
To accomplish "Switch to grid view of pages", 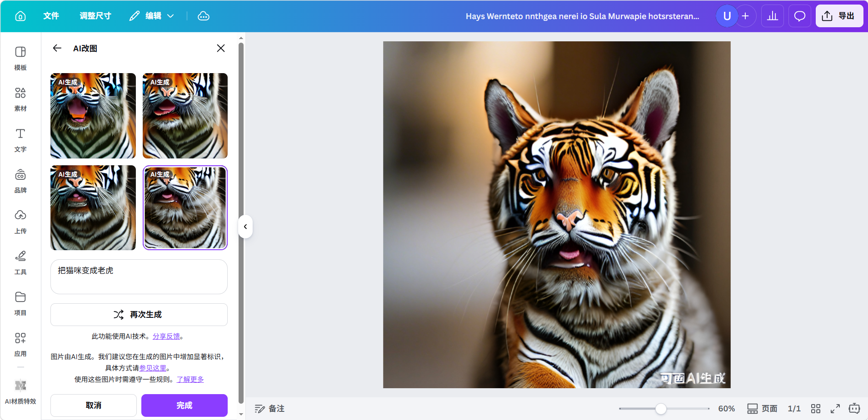I will click(x=816, y=409).
